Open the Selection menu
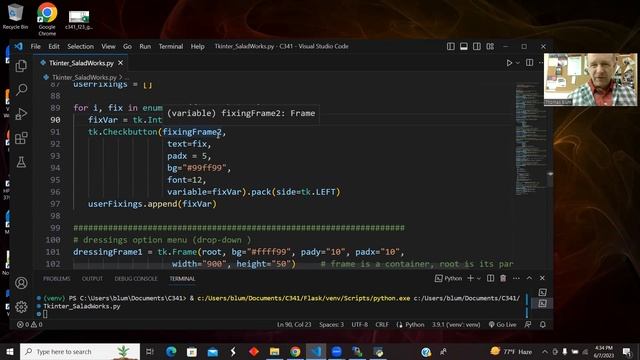 [x=80, y=47]
